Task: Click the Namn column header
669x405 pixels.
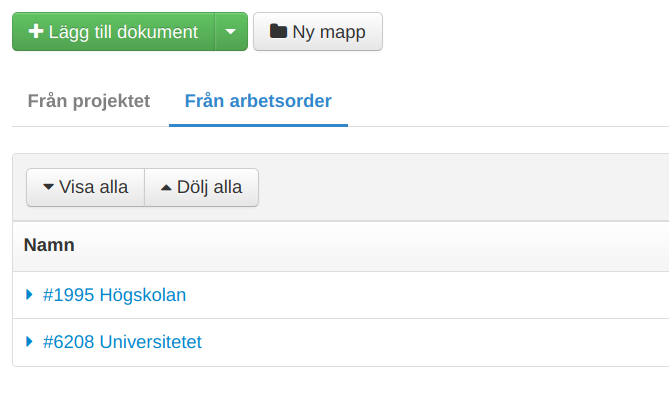Action: [50, 245]
